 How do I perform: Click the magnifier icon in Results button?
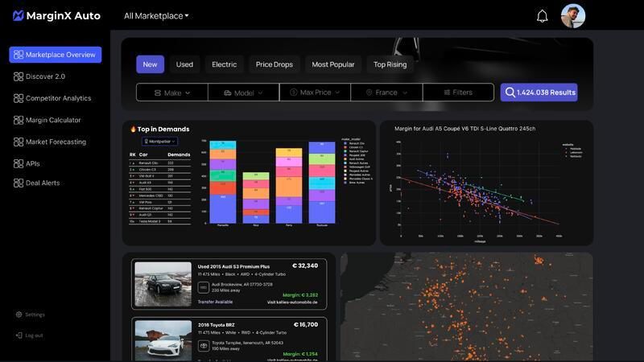coord(510,93)
